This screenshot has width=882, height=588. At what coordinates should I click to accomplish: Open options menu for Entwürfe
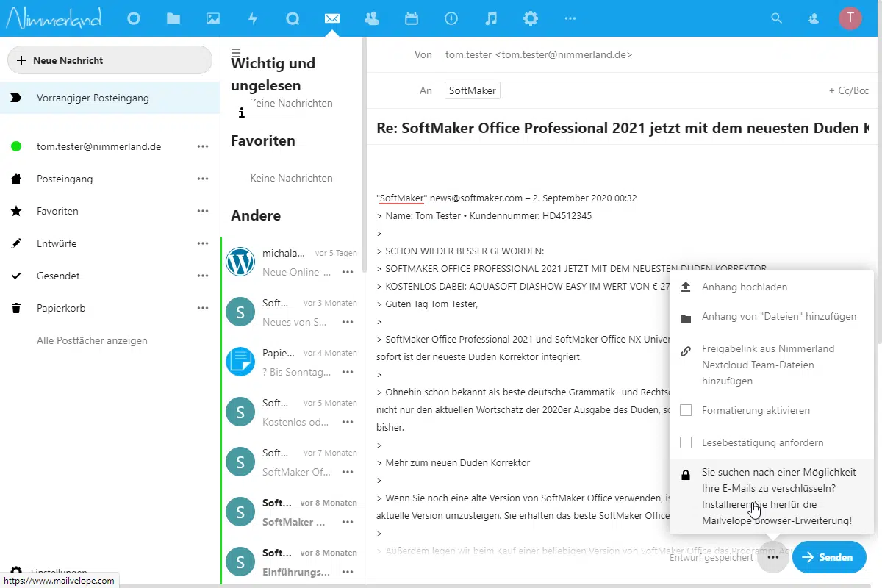[203, 243]
